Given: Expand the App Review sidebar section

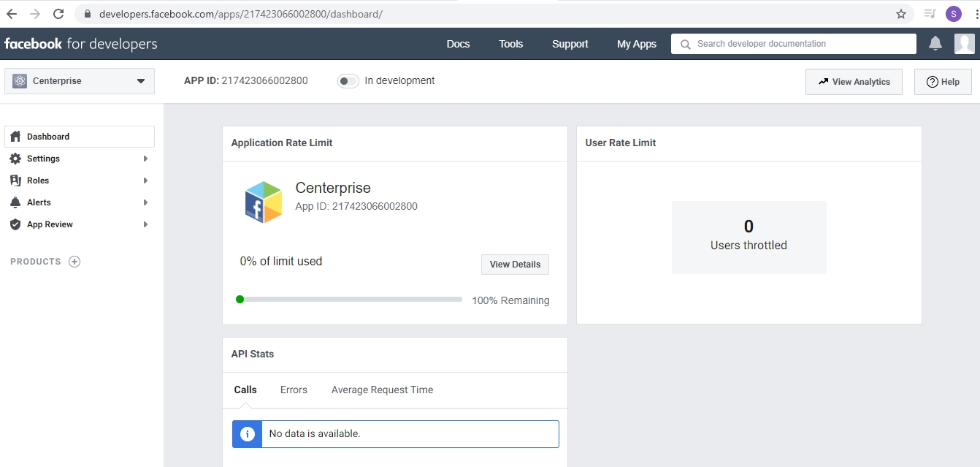Looking at the screenshot, I should pyautogui.click(x=80, y=224).
